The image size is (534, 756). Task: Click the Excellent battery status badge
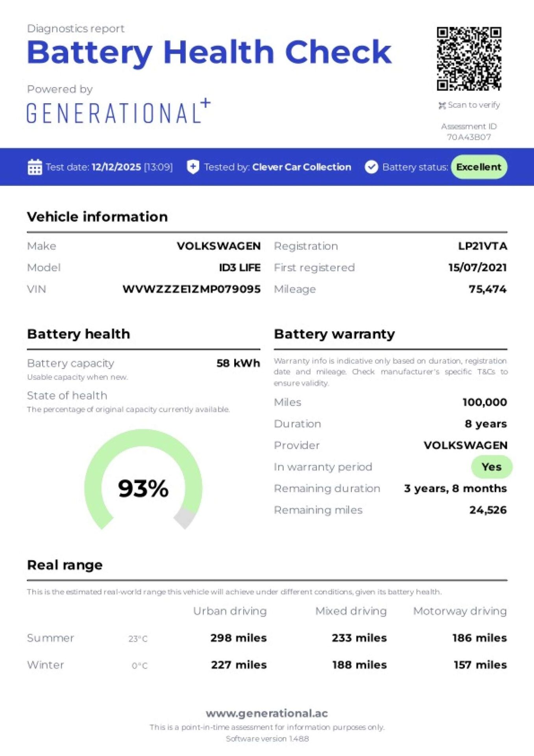point(479,167)
